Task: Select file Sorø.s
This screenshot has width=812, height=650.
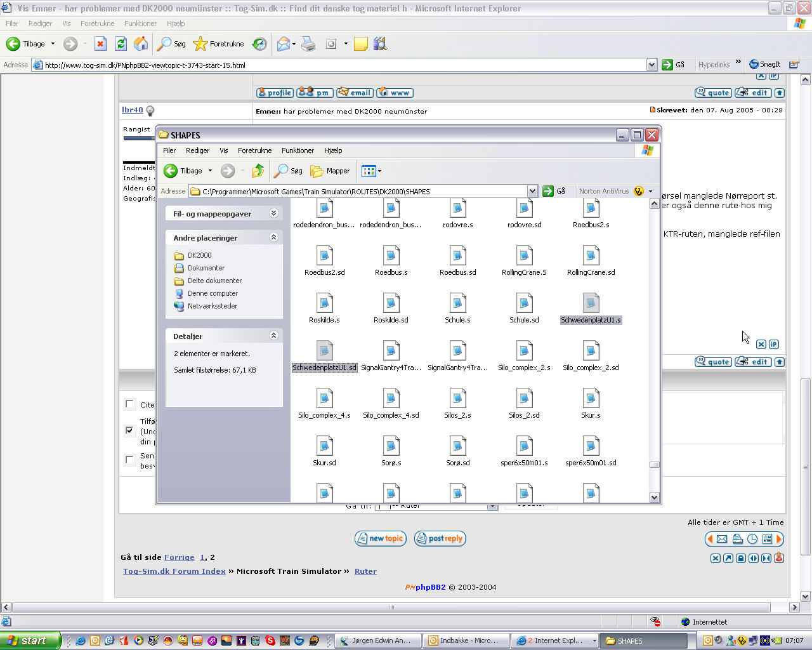Action: [391, 451]
